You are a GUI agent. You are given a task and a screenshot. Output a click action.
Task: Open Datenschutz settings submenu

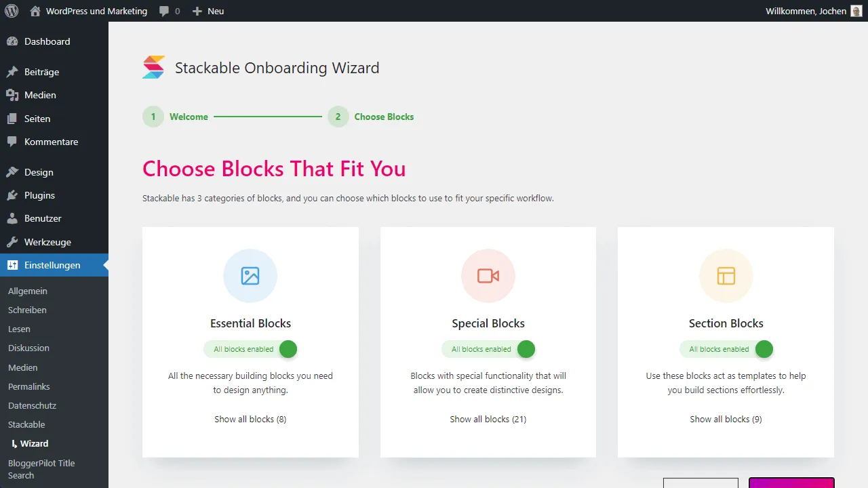click(32, 405)
